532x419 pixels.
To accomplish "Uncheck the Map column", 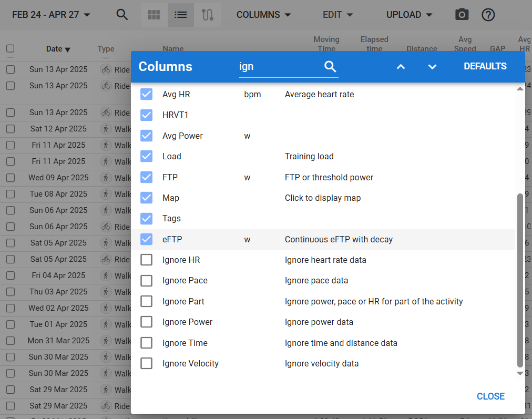I will [x=146, y=198].
